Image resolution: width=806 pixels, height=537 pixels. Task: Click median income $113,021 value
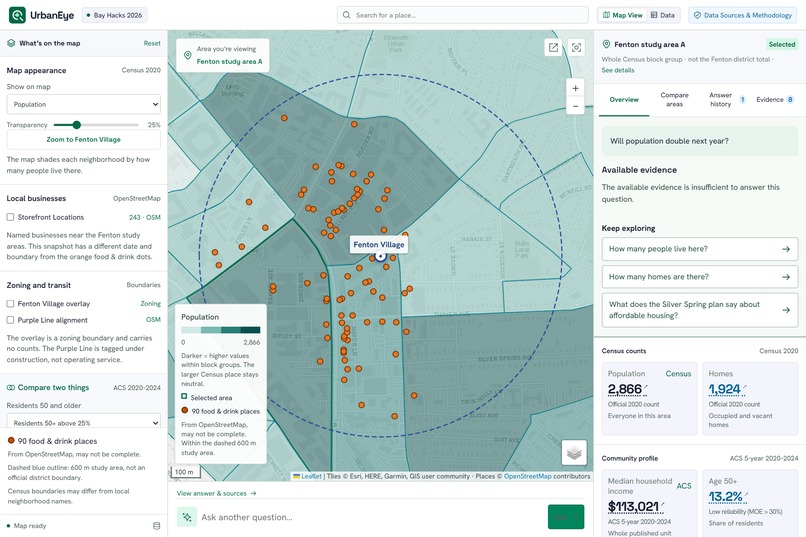point(633,507)
